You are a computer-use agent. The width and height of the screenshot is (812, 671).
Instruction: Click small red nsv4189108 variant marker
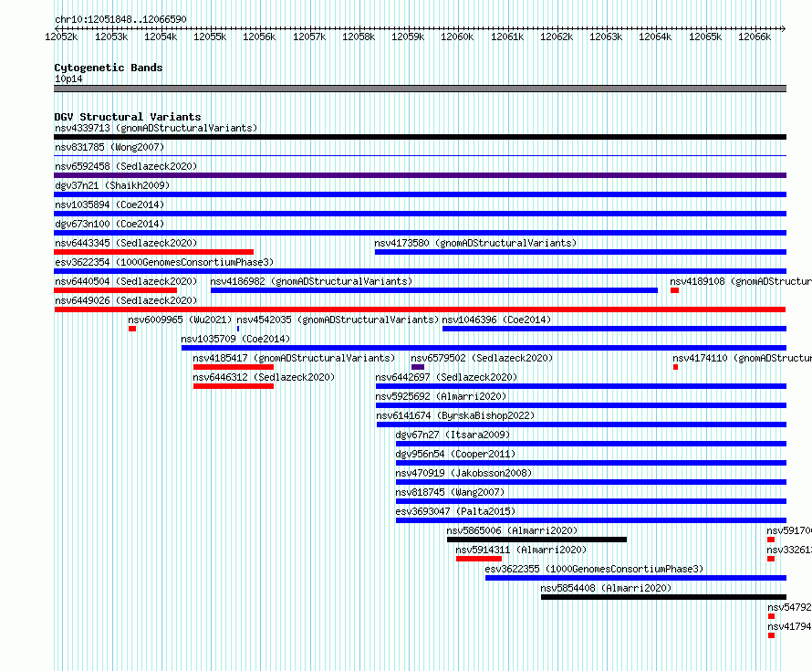click(674, 290)
